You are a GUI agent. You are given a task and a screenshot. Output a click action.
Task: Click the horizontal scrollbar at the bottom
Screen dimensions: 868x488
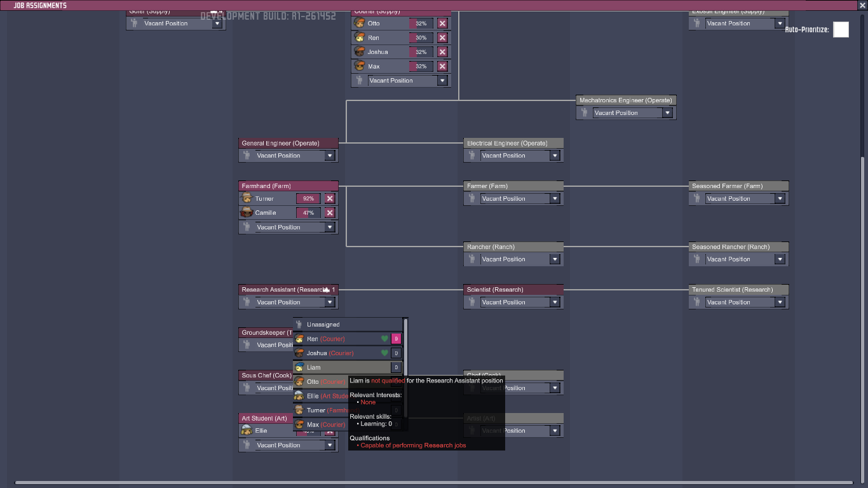(x=434, y=483)
